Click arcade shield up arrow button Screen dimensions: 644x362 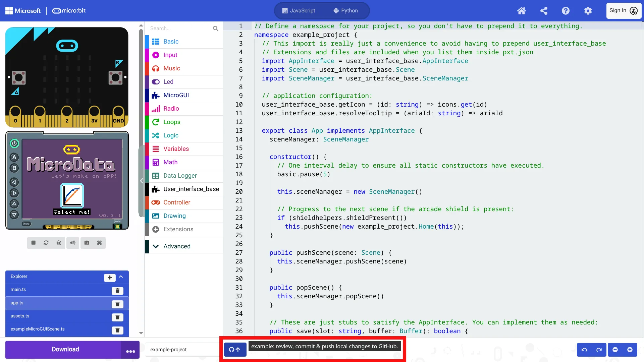coord(14,204)
